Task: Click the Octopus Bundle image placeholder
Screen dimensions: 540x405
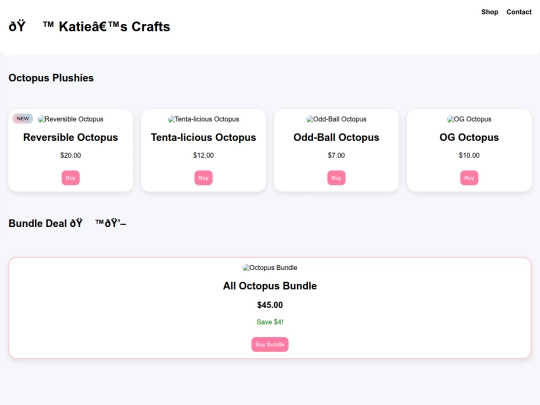Action: [270, 268]
